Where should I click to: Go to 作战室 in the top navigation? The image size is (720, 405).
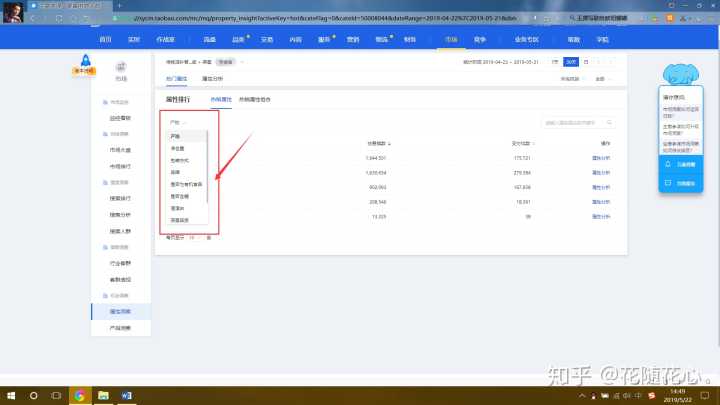coord(165,39)
